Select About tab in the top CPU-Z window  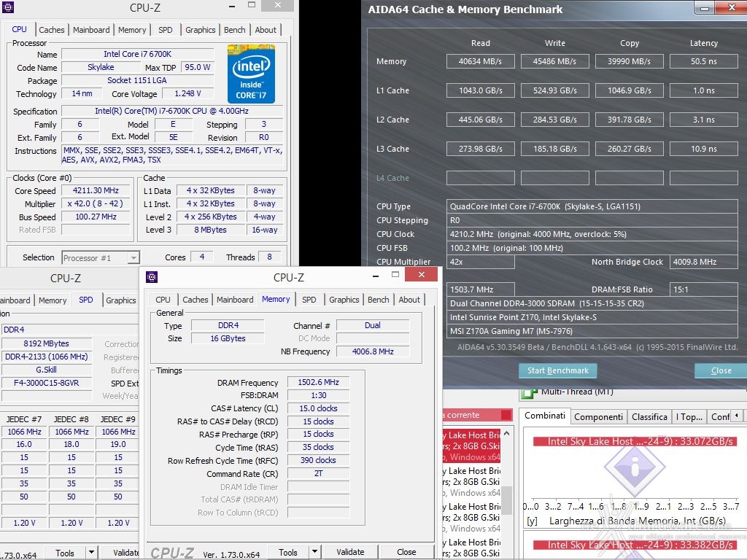266,30
